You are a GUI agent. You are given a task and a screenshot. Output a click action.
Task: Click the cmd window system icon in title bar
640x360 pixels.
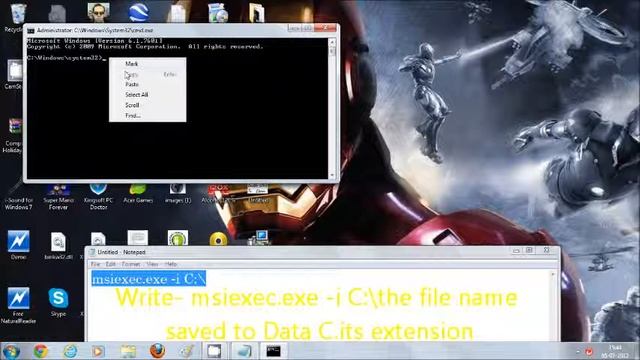(31, 31)
